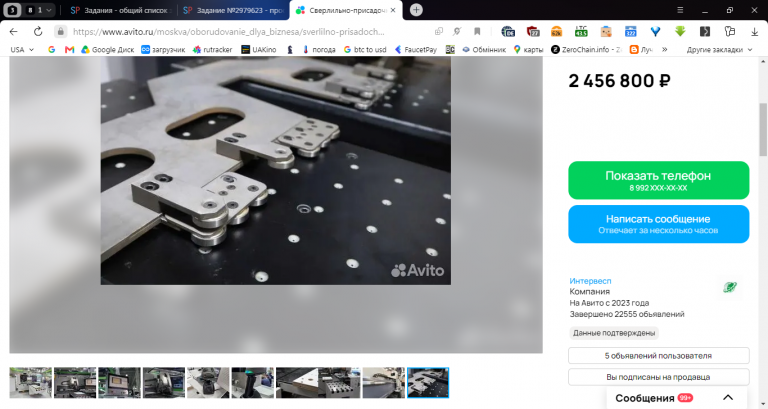Open the погода bookmark
Viewport: 768px width, 409px height.
point(319,49)
